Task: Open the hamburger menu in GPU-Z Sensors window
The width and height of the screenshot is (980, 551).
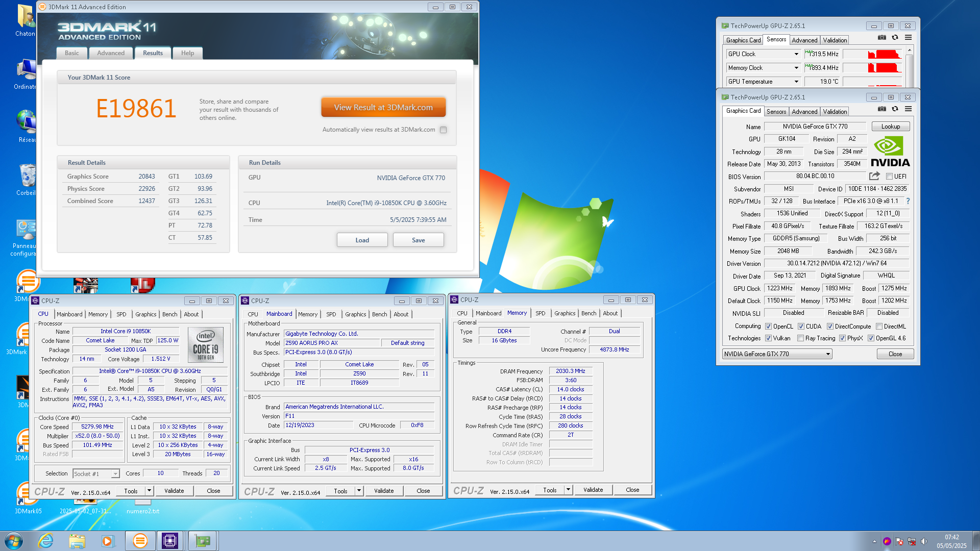Action: pyautogui.click(x=909, y=38)
